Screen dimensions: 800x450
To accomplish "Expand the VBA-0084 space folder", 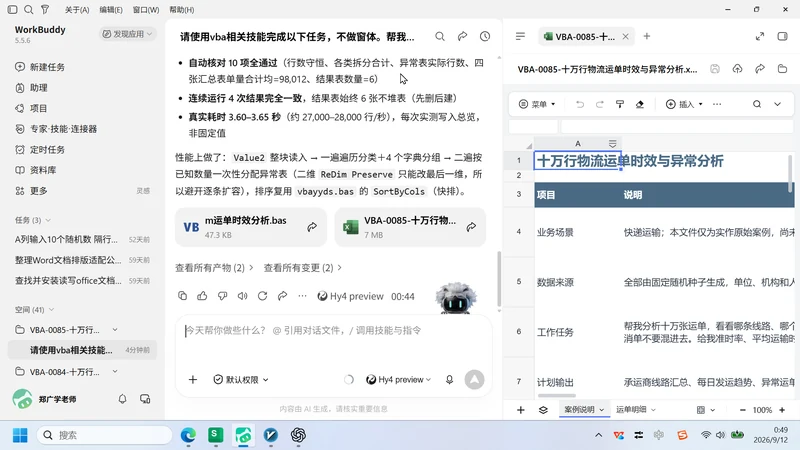I will (x=115, y=371).
